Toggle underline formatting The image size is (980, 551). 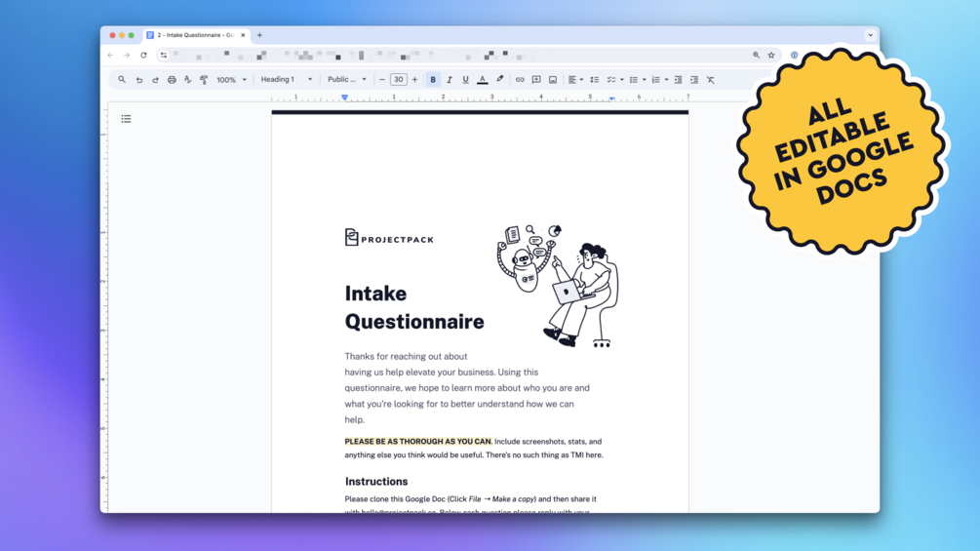[465, 79]
